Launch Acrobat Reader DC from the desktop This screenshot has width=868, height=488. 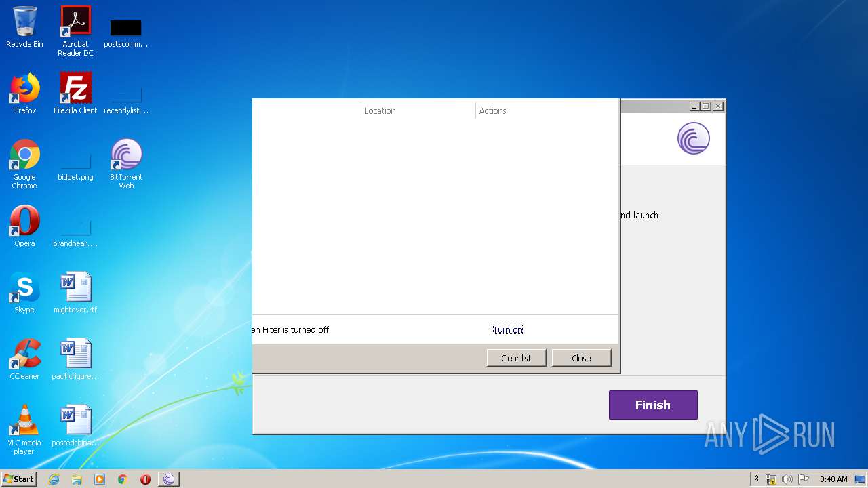75,31
